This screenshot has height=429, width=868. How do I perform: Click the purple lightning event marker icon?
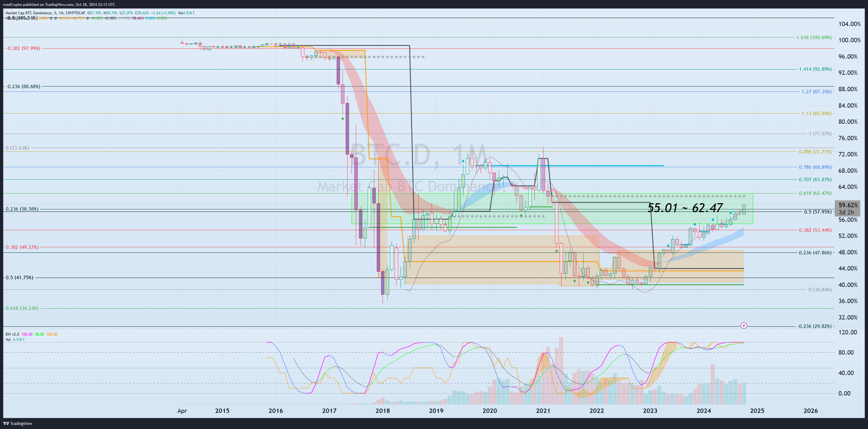tap(744, 325)
